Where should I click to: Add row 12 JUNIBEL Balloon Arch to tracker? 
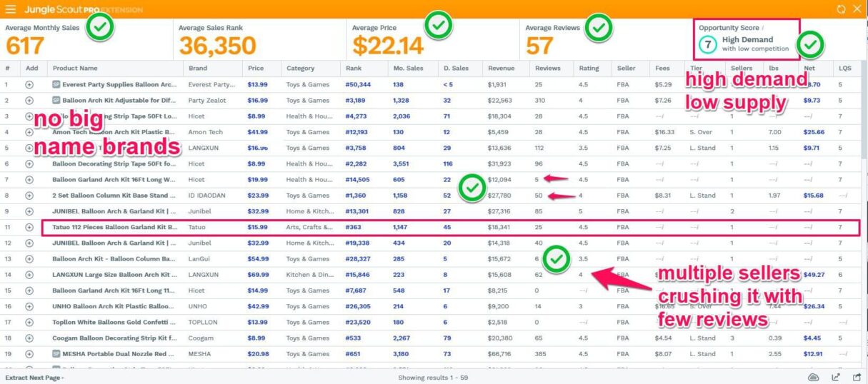point(29,243)
